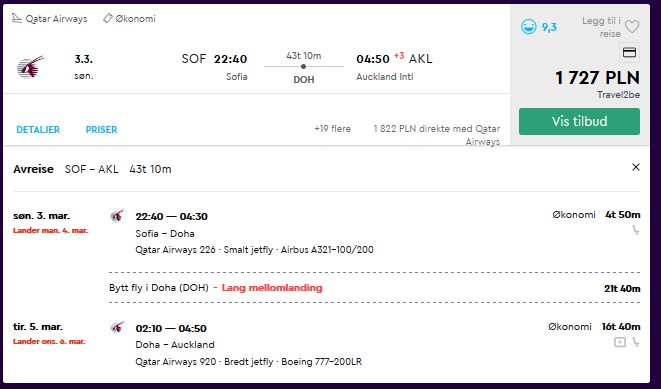Click the smiley face rating icon

click(x=528, y=27)
